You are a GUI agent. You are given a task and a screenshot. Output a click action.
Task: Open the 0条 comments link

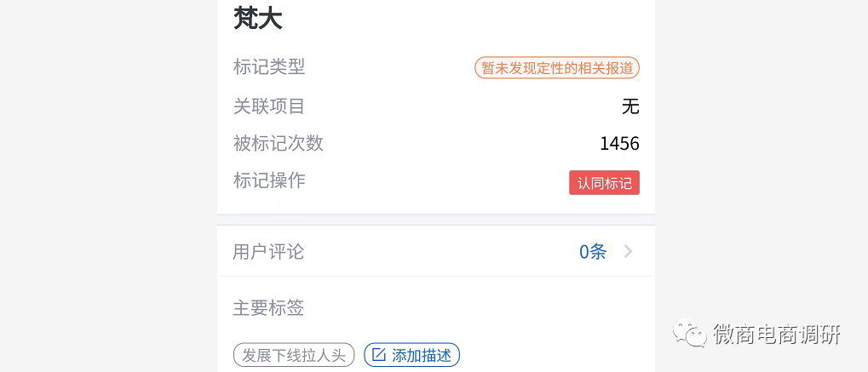[593, 251]
